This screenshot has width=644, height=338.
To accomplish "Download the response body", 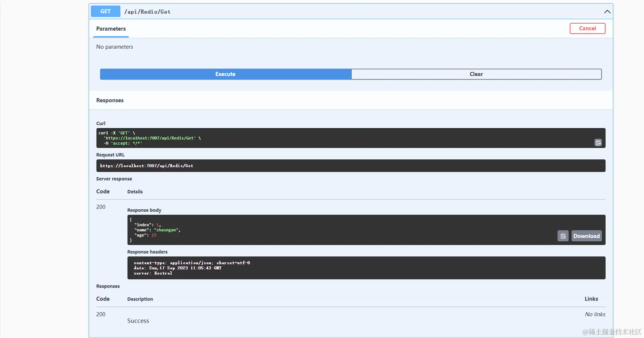I will tap(586, 236).
